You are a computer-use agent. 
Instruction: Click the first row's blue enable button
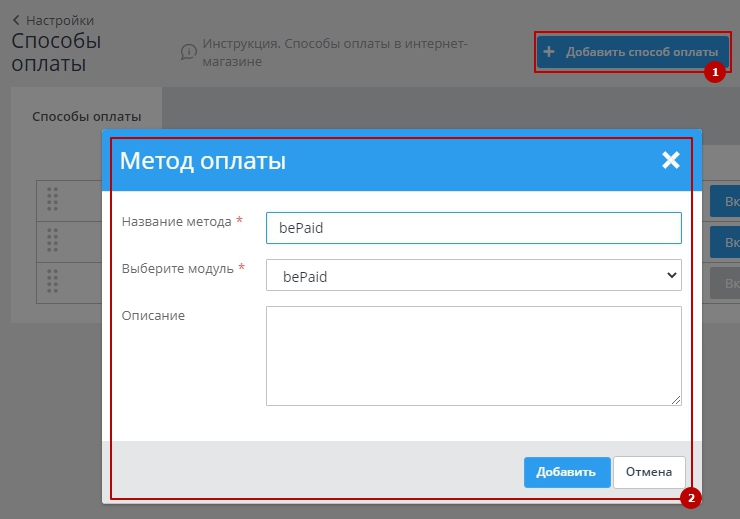724,201
